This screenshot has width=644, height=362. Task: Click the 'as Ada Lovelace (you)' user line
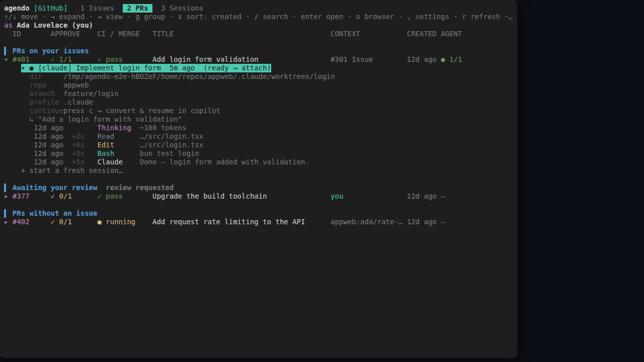(x=48, y=25)
